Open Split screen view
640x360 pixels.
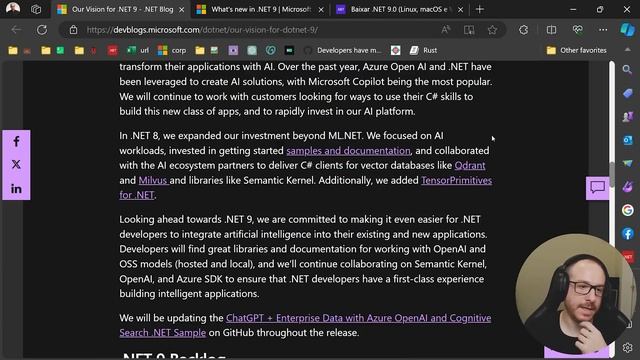pyautogui.click(x=551, y=30)
